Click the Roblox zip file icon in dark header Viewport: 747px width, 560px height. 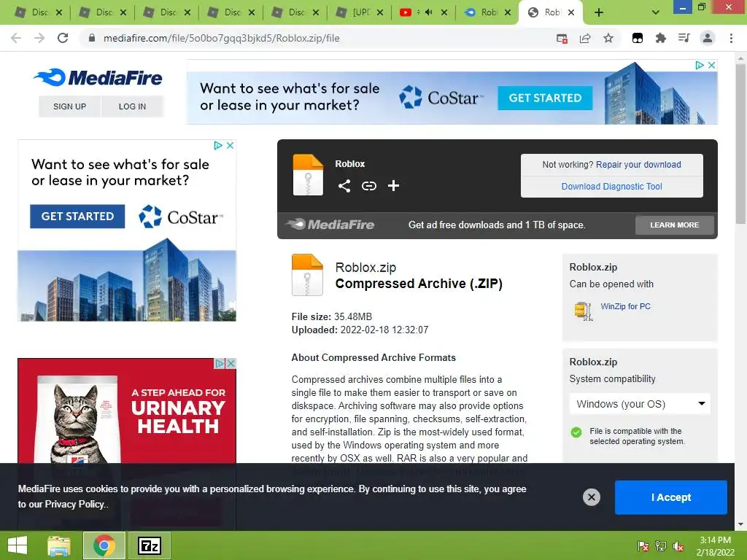308,175
